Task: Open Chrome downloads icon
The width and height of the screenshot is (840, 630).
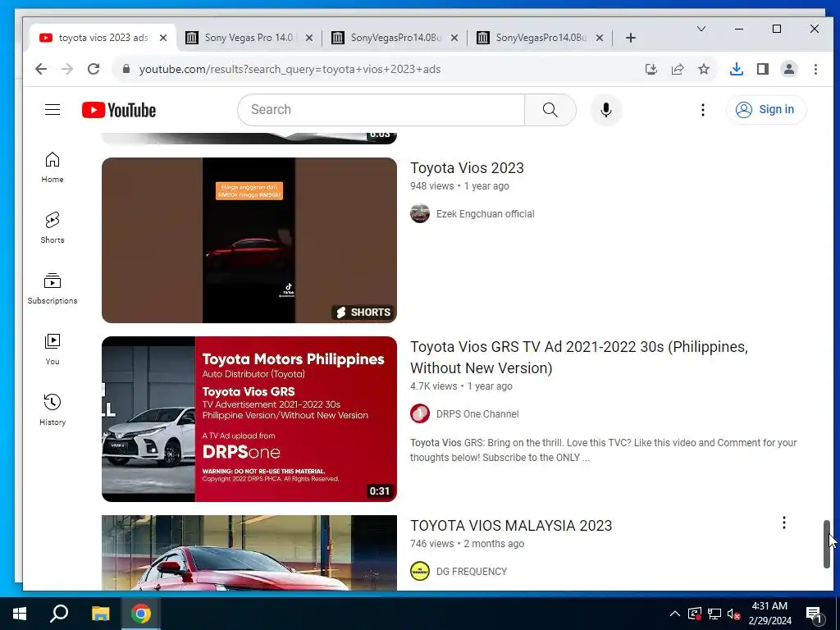Action: (x=737, y=69)
